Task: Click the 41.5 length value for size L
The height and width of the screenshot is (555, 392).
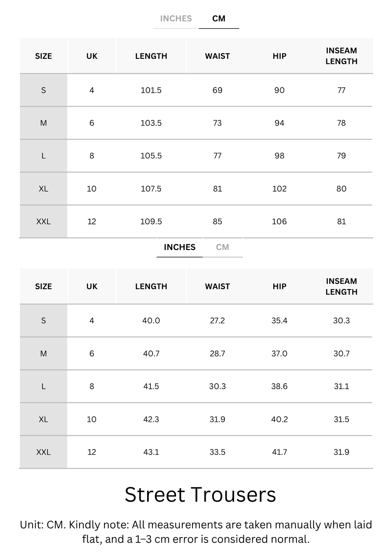Action: pyautogui.click(x=151, y=386)
